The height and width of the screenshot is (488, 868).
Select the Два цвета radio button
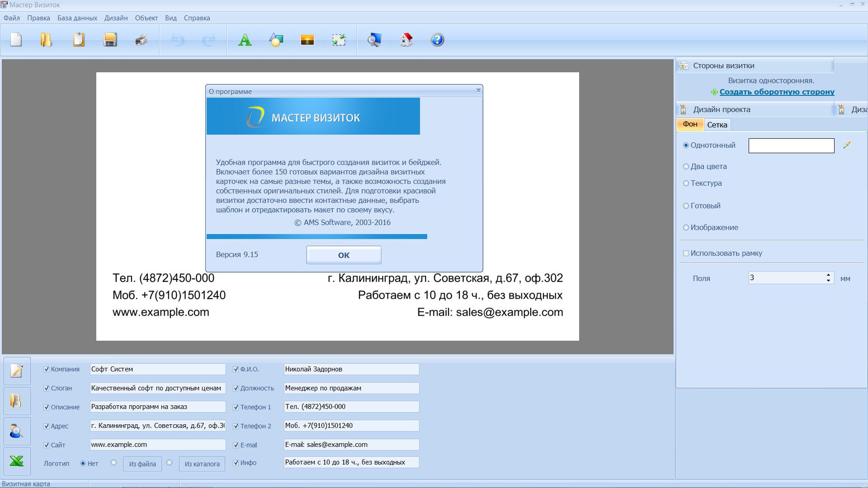click(686, 166)
